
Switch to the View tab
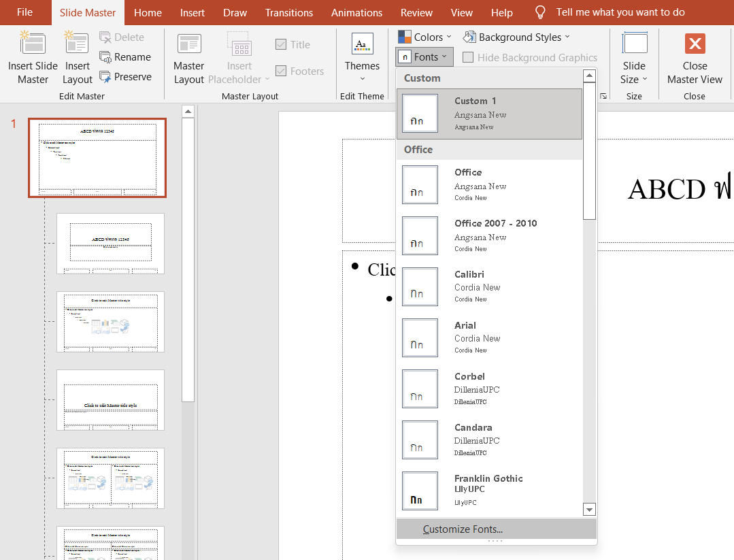(462, 13)
